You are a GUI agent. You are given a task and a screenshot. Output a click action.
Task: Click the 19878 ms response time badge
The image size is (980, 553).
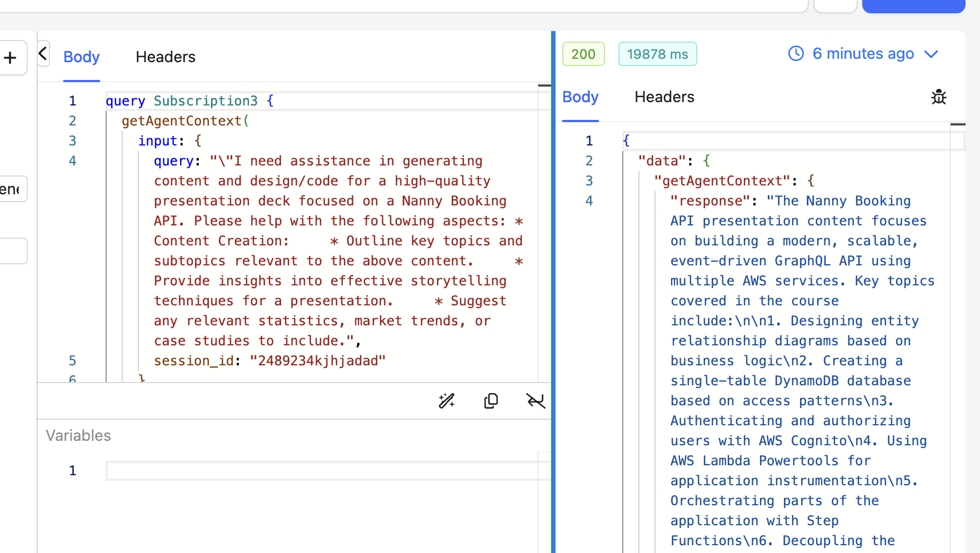(x=658, y=54)
